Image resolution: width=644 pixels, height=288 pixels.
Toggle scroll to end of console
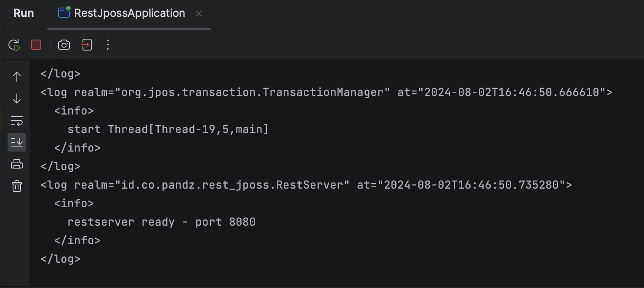(x=17, y=142)
